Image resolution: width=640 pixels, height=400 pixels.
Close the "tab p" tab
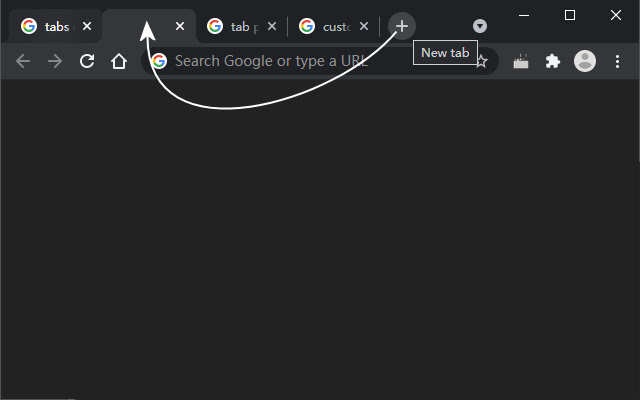point(272,27)
